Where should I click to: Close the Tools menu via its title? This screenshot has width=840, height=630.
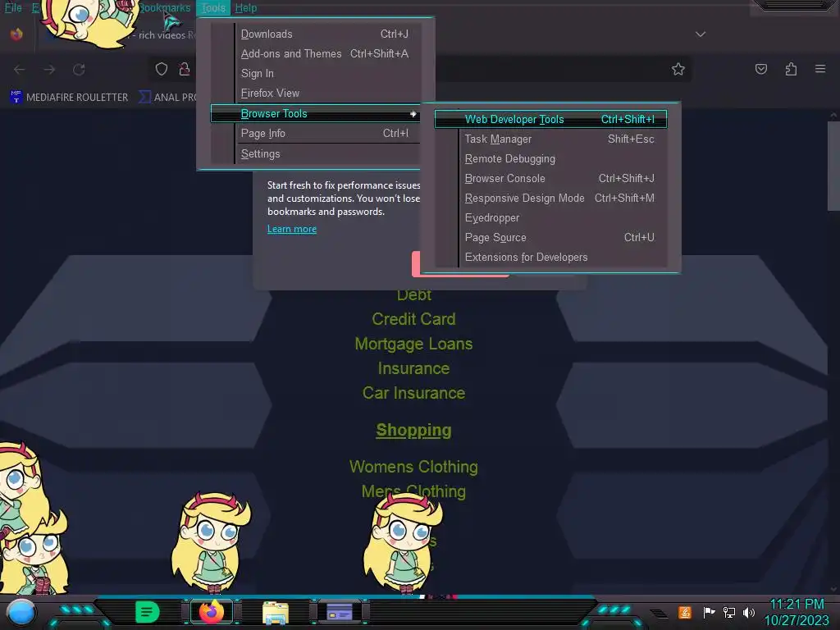[213, 7]
